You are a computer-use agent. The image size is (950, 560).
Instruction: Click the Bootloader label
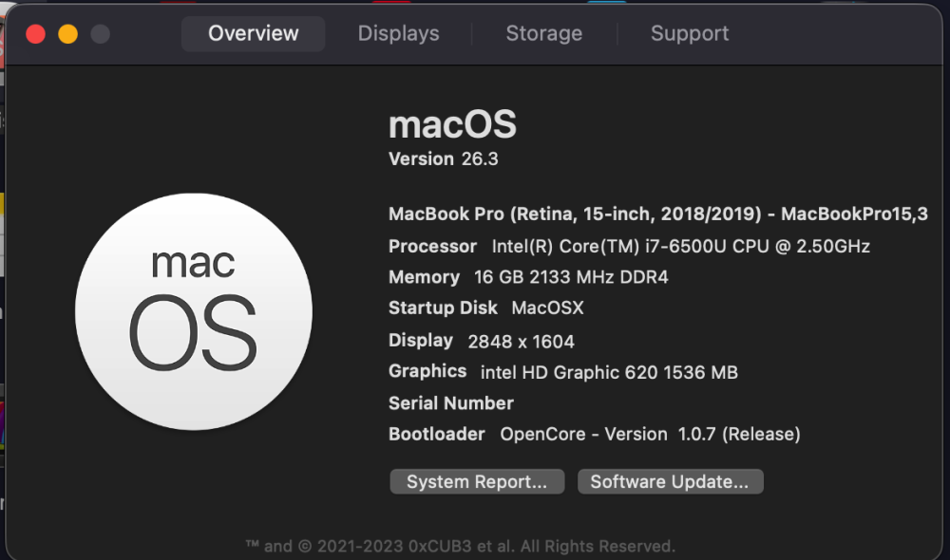tap(436, 434)
